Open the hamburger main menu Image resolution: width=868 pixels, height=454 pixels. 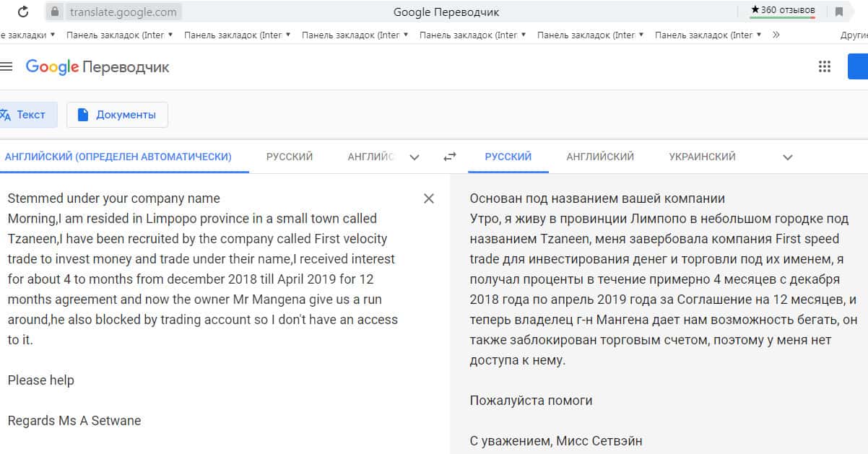[x=6, y=66]
